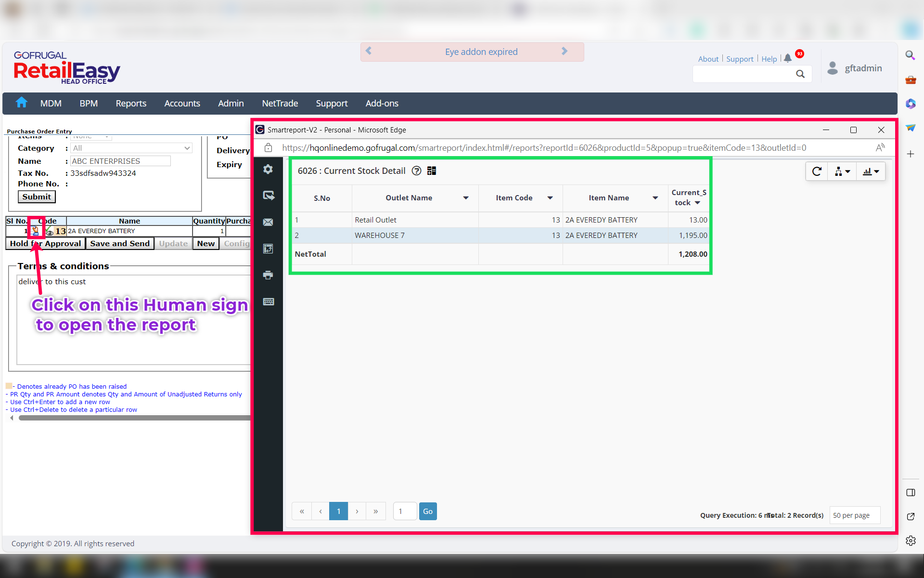Click the notification bell icon
The height and width of the screenshot is (578, 924).
tap(788, 58)
